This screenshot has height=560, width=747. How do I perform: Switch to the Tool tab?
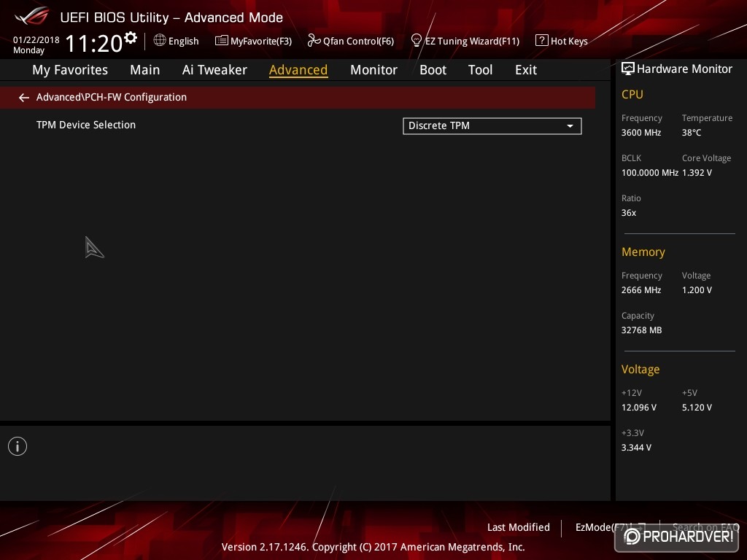tap(480, 70)
